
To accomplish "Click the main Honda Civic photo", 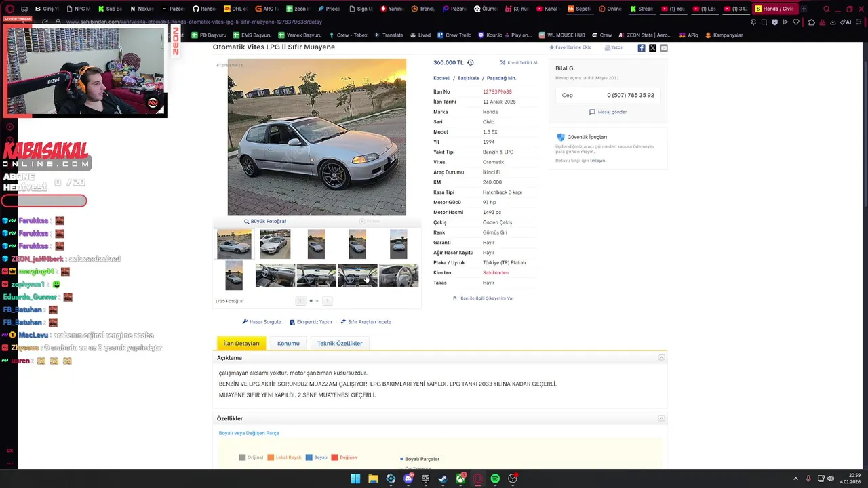I will point(317,137).
